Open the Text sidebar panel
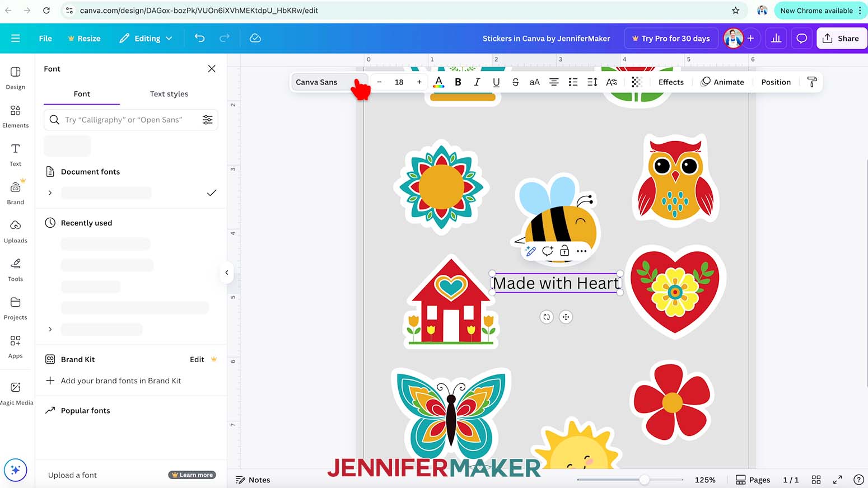 pos(15,154)
